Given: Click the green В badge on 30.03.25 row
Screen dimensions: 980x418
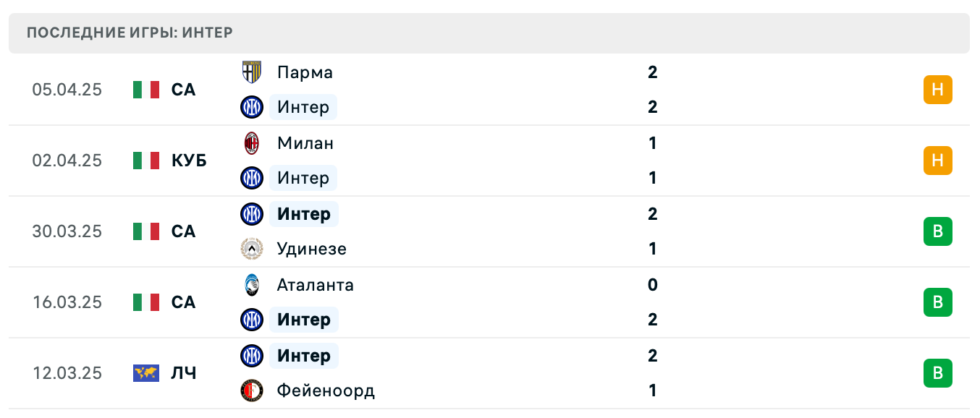Looking at the screenshot, I should (x=938, y=231).
